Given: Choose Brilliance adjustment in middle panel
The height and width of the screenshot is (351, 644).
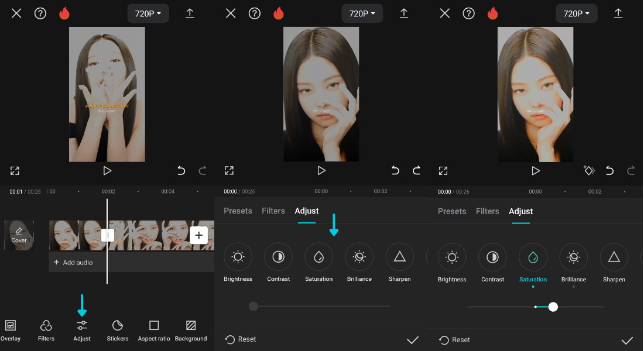Looking at the screenshot, I should 359,263.
